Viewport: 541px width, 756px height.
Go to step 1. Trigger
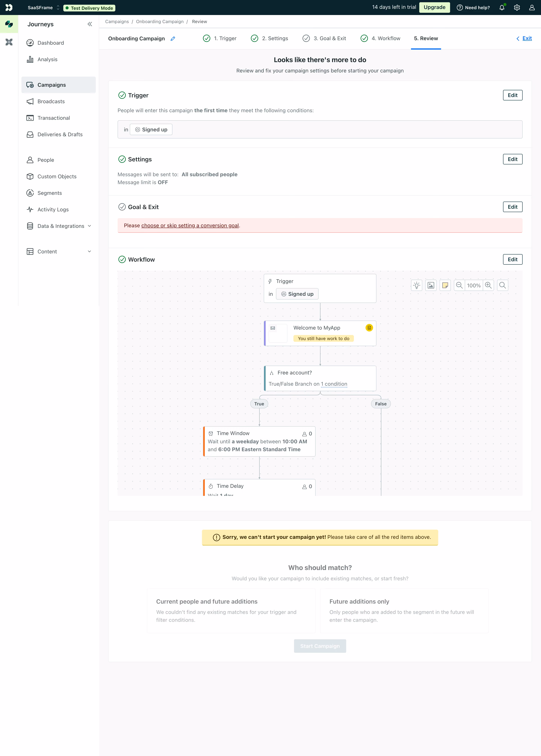(x=220, y=39)
